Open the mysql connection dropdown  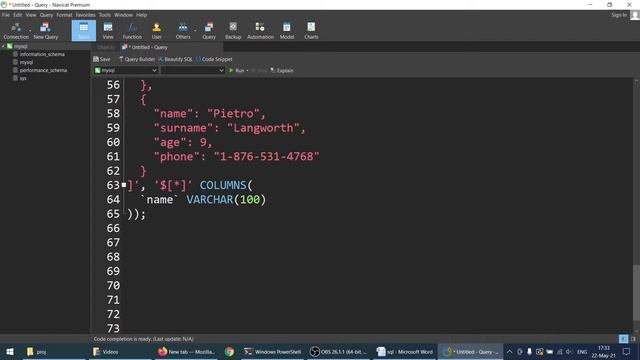pos(126,70)
